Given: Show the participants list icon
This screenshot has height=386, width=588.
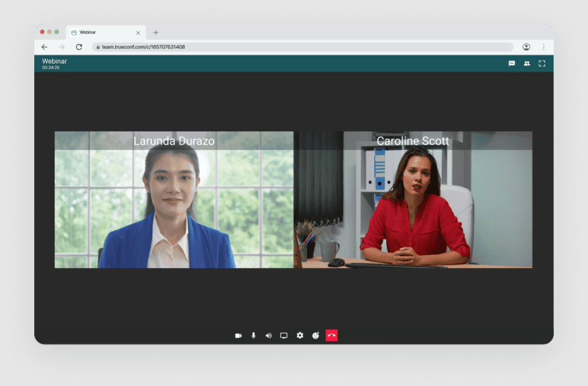Looking at the screenshot, I should point(527,63).
